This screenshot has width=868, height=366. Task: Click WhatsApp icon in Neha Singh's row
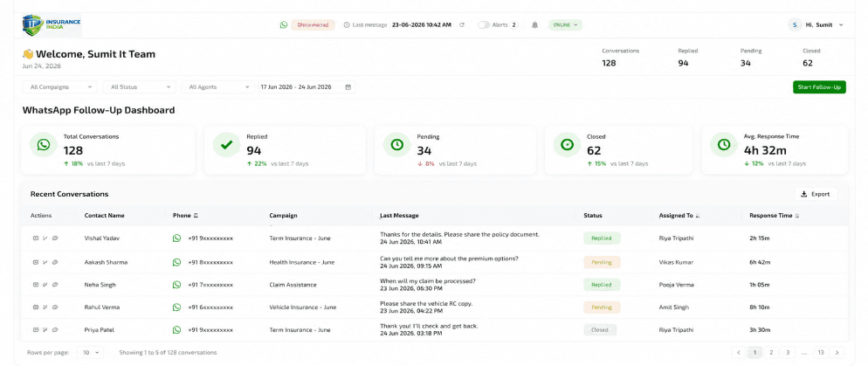click(x=176, y=285)
